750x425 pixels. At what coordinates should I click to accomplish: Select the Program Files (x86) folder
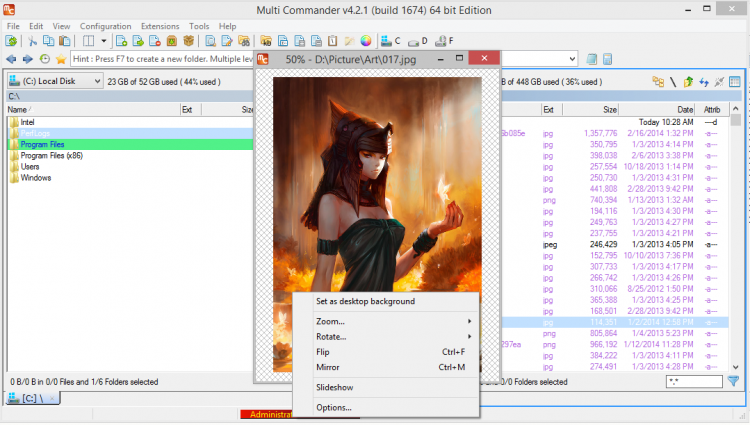click(52, 156)
